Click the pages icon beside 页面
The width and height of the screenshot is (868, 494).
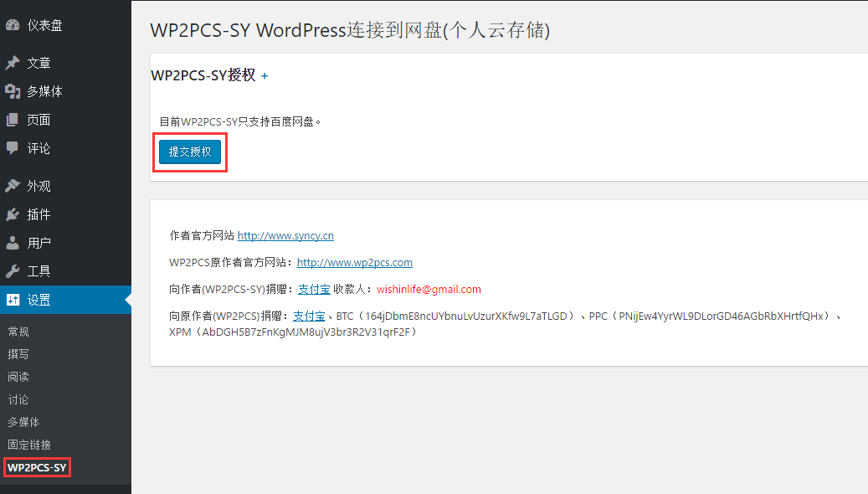coord(13,120)
